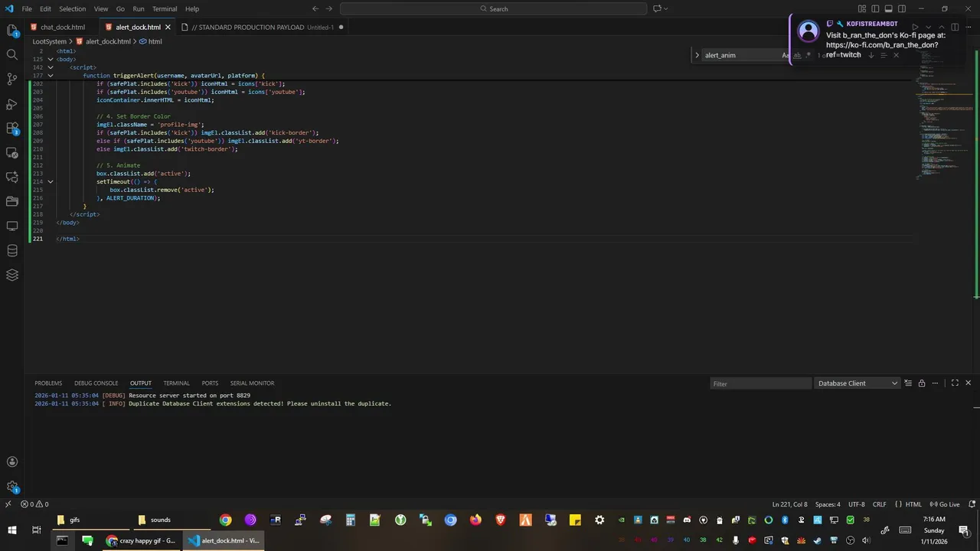Switch to the chat_dock.html tab

coord(62,27)
